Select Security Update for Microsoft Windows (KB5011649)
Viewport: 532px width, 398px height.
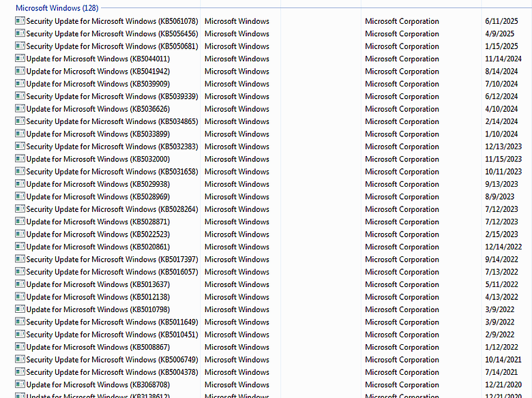pyautogui.click(x=113, y=322)
